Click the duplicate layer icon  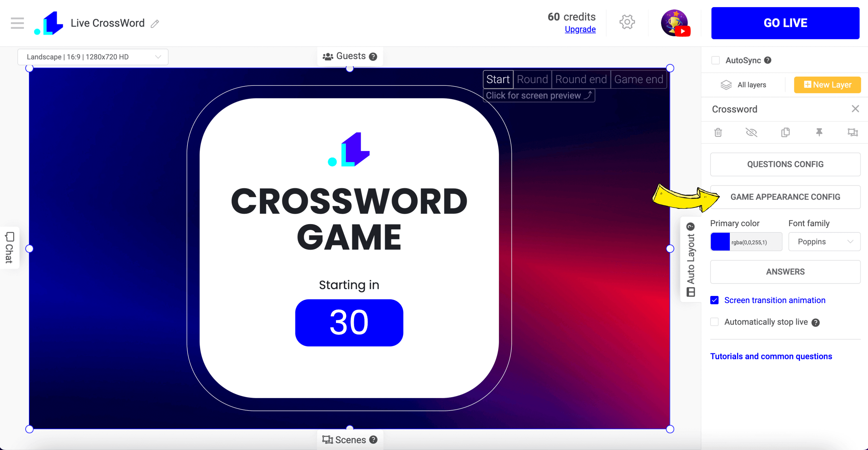click(x=785, y=132)
